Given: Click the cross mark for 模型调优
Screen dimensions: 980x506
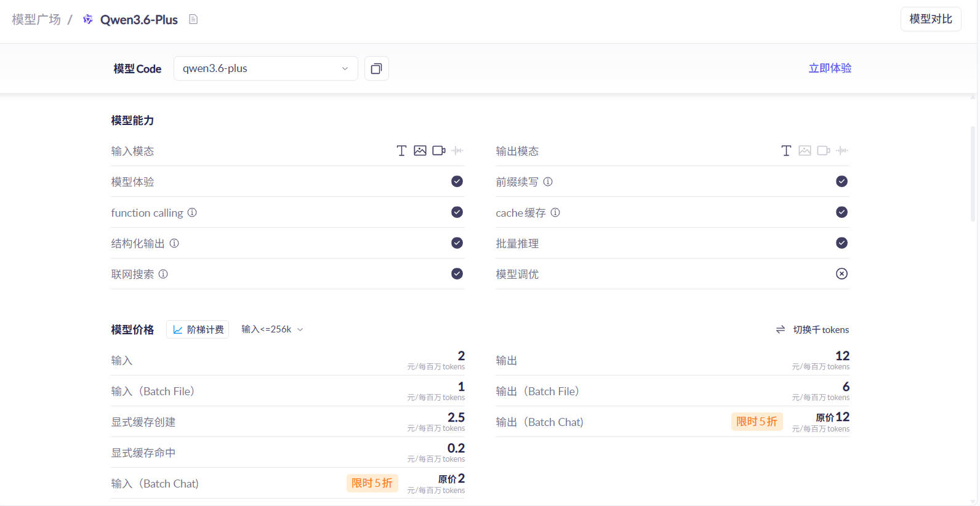Looking at the screenshot, I should point(841,273).
